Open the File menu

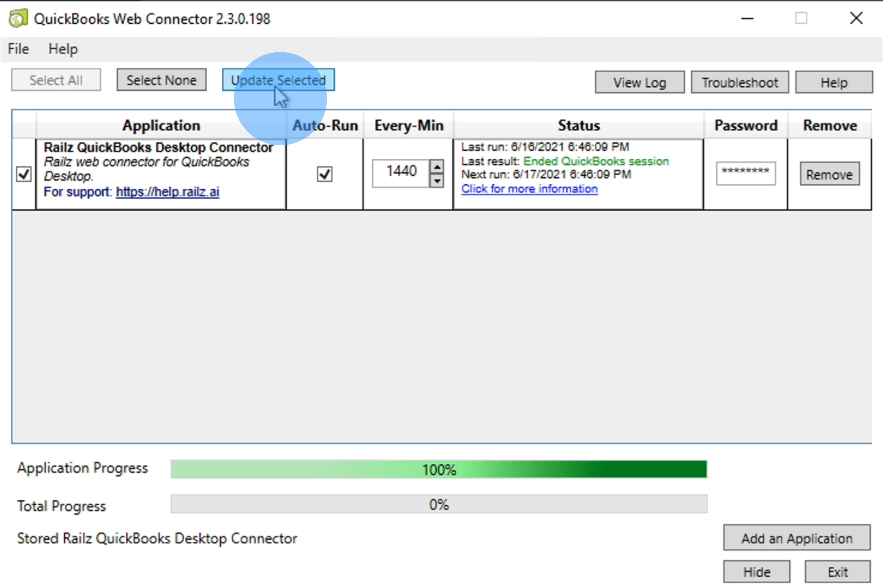pyautogui.click(x=19, y=49)
